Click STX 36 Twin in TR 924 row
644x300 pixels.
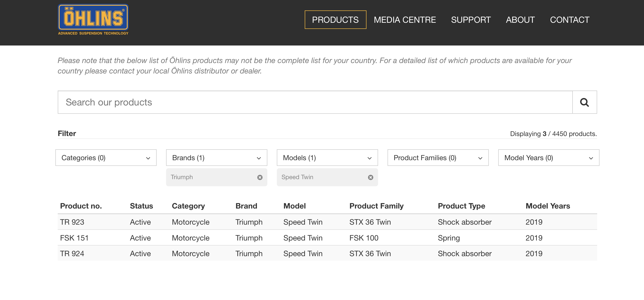pyautogui.click(x=370, y=254)
